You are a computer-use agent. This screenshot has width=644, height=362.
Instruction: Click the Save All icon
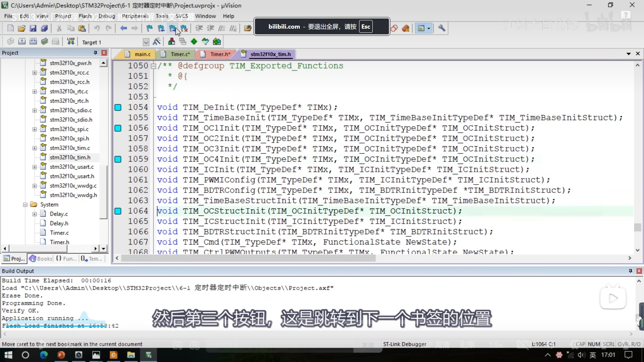click(44, 28)
